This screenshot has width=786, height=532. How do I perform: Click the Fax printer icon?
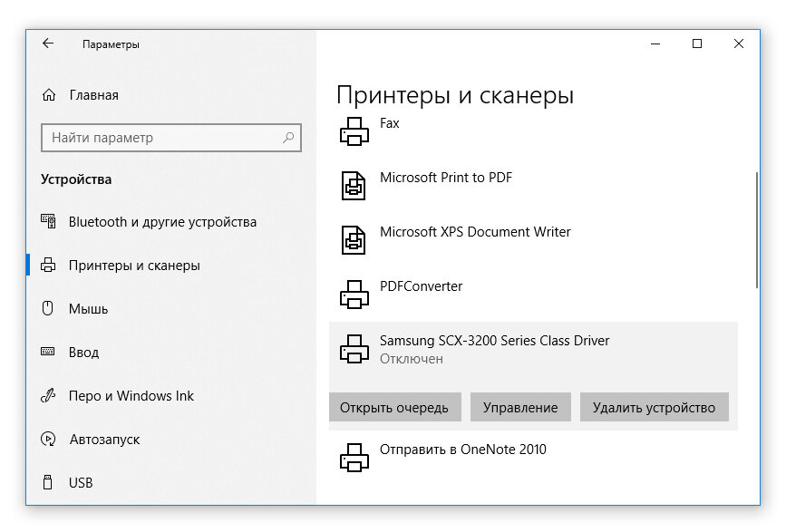(354, 131)
